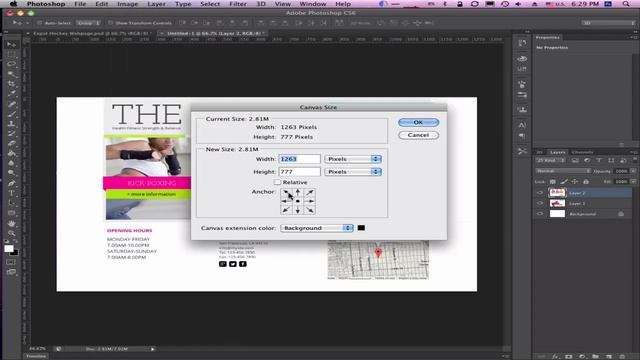Select the Hand tool
Screen dimensions: 640x360
[11, 223]
